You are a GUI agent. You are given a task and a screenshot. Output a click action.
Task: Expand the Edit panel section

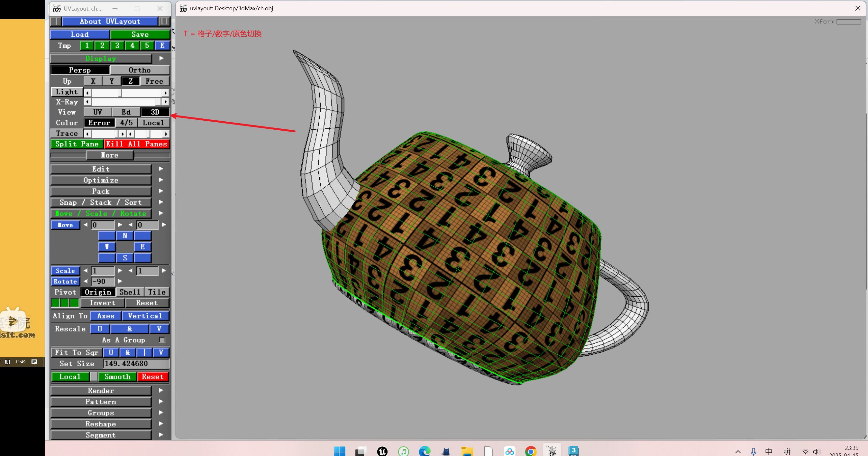click(101, 169)
